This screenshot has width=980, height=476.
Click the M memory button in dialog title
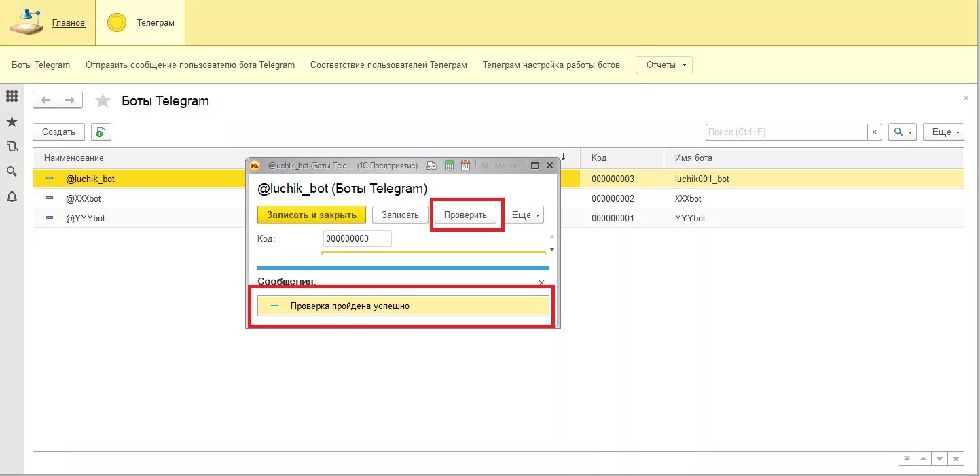[484, 165]
